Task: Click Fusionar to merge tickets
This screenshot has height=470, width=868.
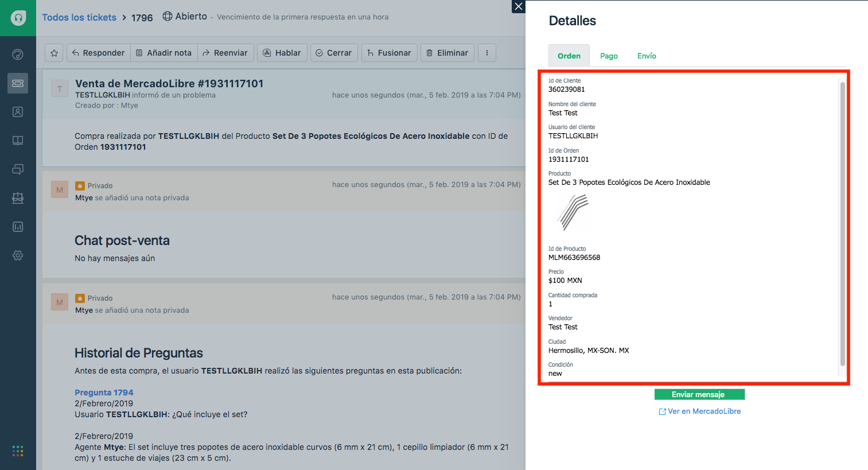Action: (390, 53)
